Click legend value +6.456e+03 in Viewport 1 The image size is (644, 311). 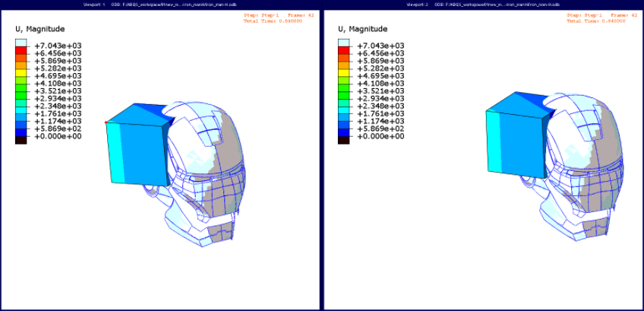(x=58, y=53)
